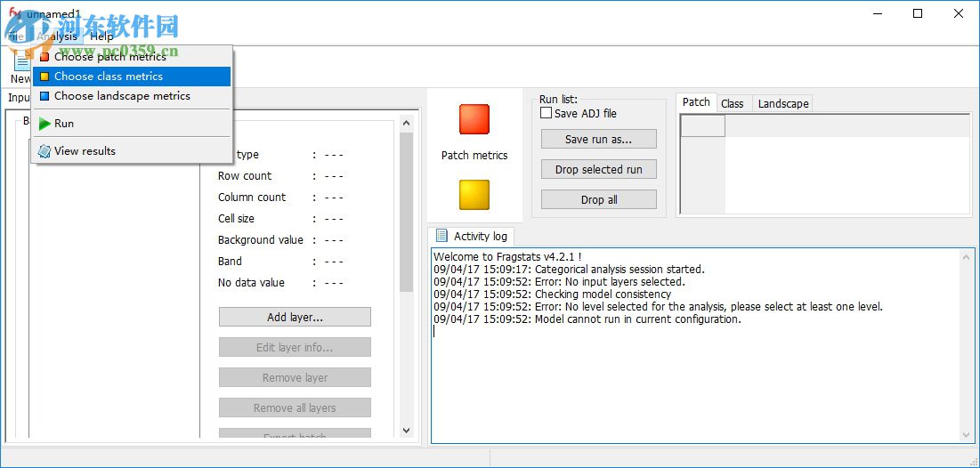The width and height of the screenshot is (980, 468).
Task: Click the Background value label
Action: pos(260,240)
